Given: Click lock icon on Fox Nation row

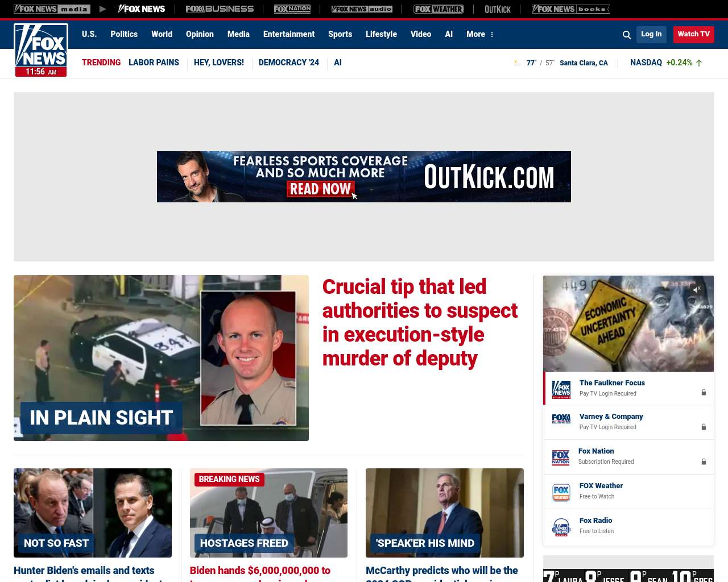Looking at the screenshot, I should pos(704,462).
